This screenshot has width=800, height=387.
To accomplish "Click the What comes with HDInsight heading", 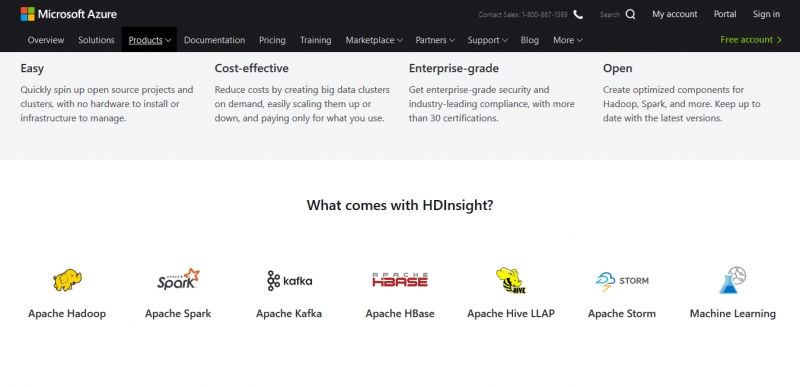I will click(x=400, y=205).
